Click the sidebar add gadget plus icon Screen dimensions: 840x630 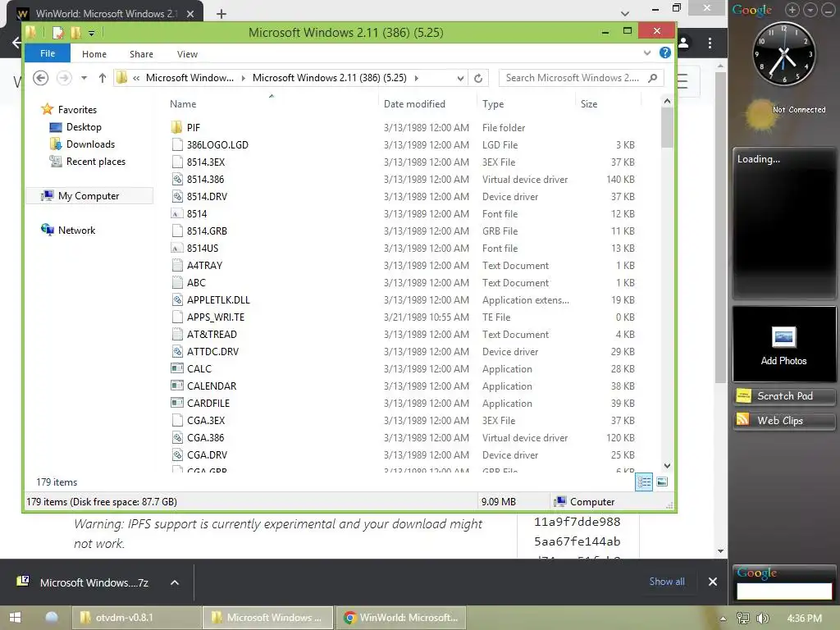(x=792, y=10)
